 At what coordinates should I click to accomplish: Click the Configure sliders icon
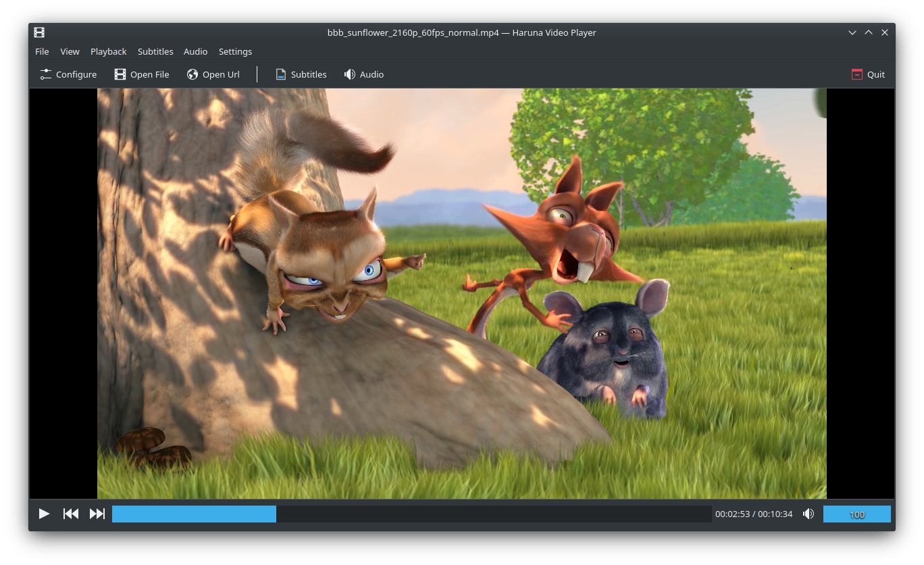(x=46, y=74)
